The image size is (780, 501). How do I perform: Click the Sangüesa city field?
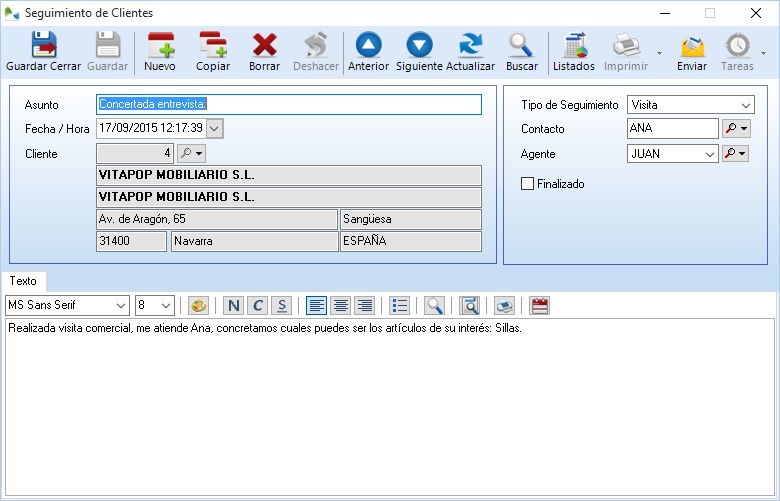411,219
